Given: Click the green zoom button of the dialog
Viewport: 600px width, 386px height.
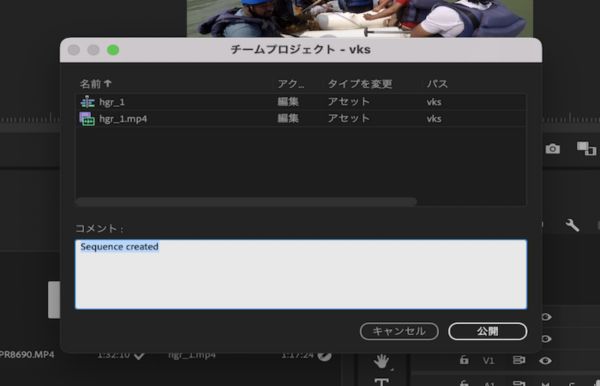Looking at the screenshot, I should (113, 50).
